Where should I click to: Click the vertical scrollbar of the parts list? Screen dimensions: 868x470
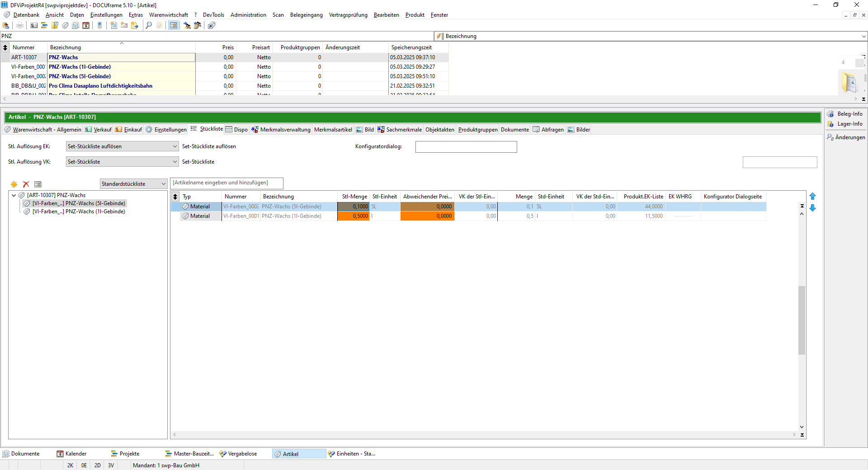pos(802,320)
